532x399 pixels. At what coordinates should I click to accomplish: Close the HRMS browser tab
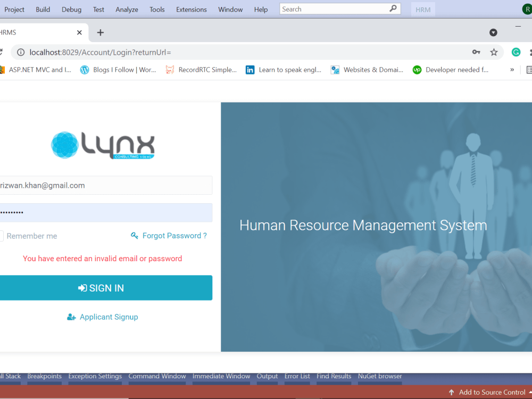pyautogui.click(x=79, y=32)
